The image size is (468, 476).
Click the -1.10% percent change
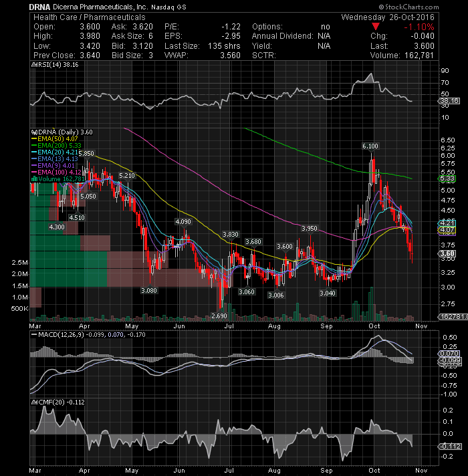point(419,27)
